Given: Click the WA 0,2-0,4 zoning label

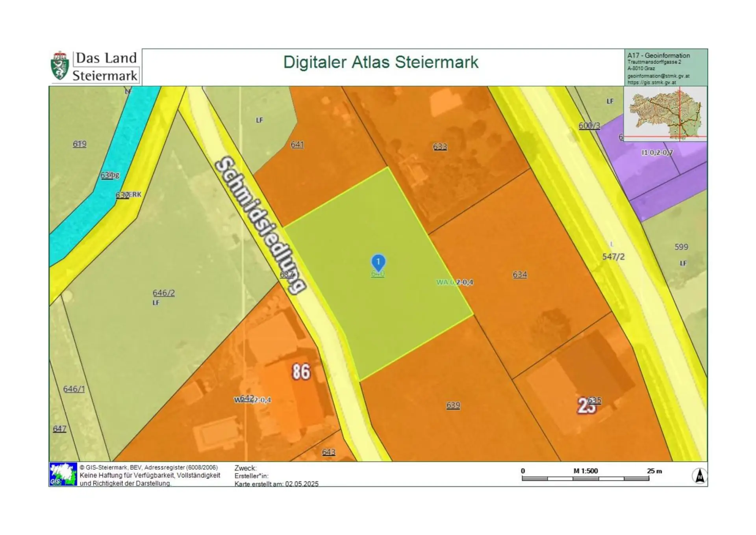Looking at the screenshot, I should (455, 282).
